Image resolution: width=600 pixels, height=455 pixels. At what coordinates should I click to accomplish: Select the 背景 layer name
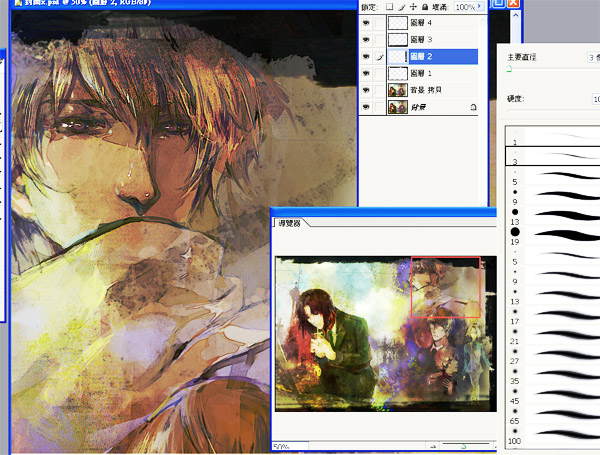point(418,107)
